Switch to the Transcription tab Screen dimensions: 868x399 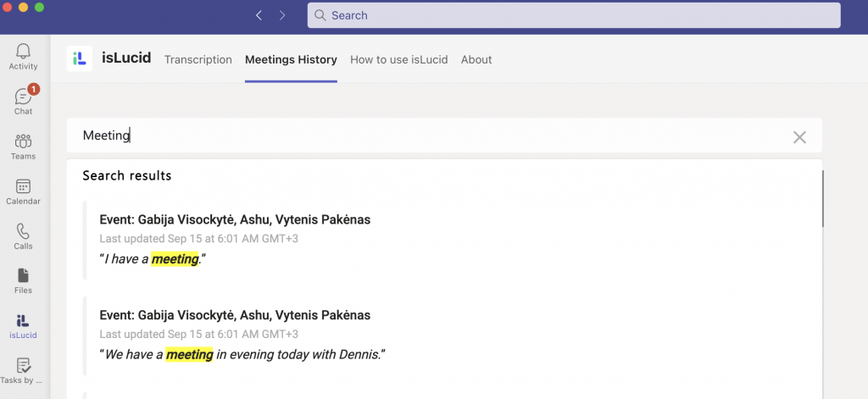click(198, 60)
